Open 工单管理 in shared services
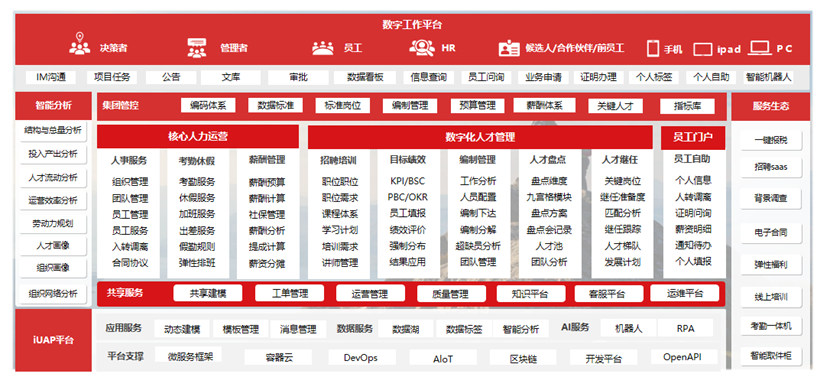830x390 pixels. pos(289,294)
